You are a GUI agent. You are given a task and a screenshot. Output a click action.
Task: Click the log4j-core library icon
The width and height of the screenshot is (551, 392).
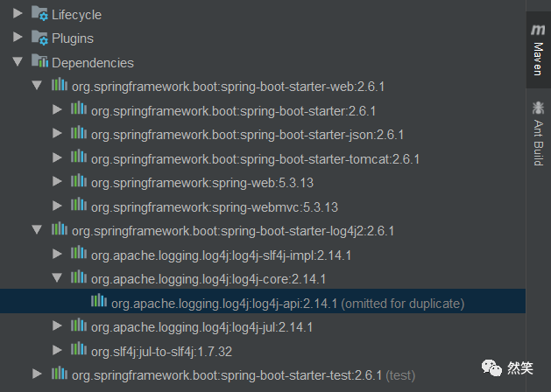[x=79, y=278]
